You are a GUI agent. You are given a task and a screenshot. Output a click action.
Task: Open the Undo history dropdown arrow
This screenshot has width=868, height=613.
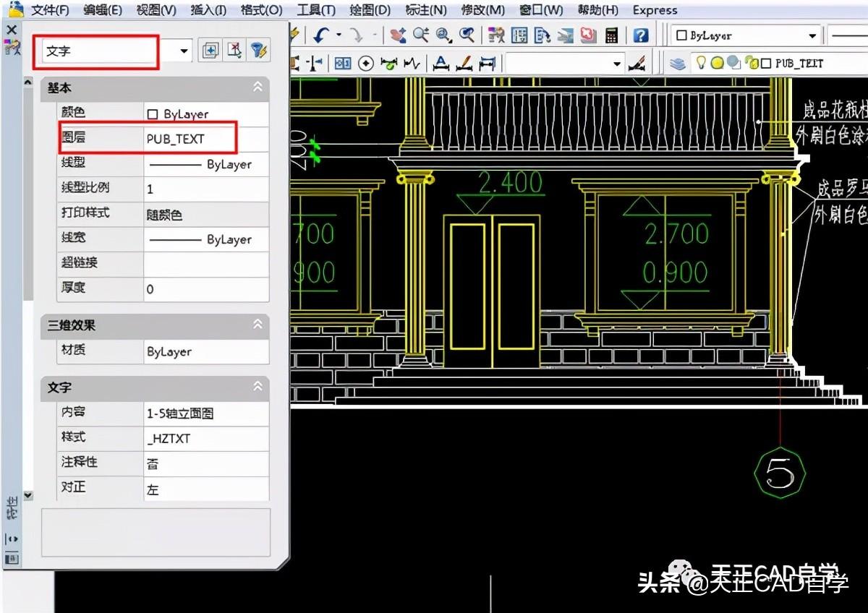338,35
